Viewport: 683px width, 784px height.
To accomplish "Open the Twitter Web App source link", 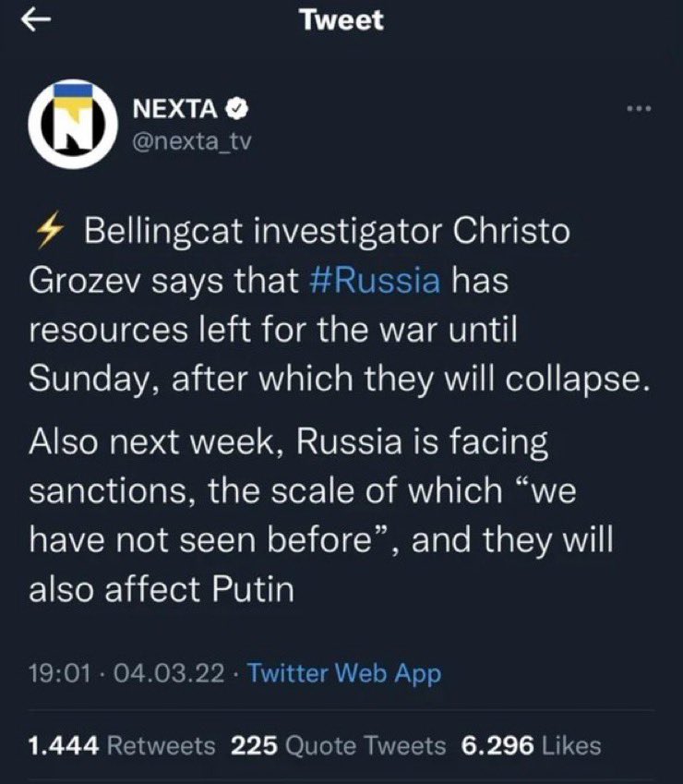I will (345, 673).
